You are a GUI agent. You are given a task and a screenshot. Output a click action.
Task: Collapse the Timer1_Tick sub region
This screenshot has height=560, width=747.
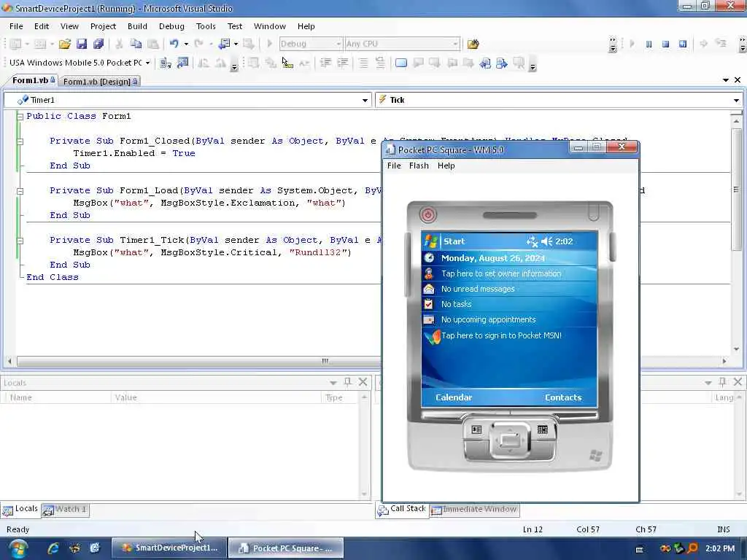coord(20,241)
